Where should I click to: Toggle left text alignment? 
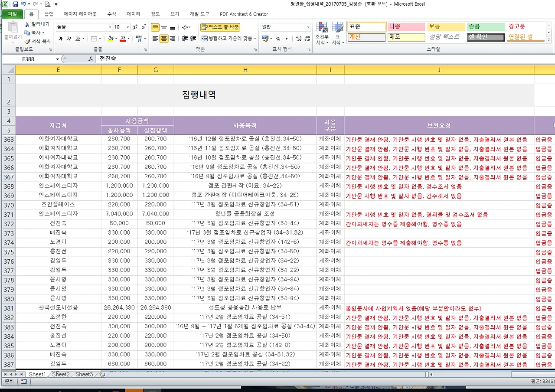point(155,39)
